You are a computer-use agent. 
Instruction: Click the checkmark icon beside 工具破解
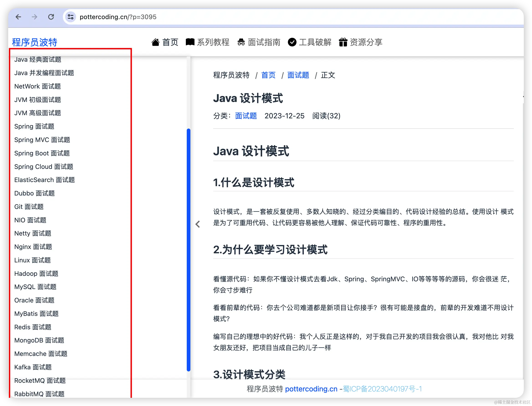point(292,42)
